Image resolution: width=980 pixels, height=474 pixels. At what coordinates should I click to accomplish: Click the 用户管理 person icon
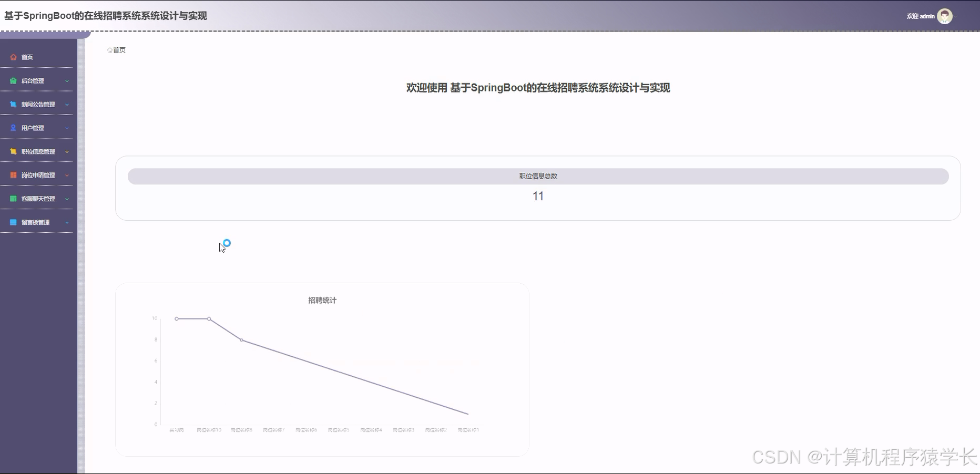[13, 128]
